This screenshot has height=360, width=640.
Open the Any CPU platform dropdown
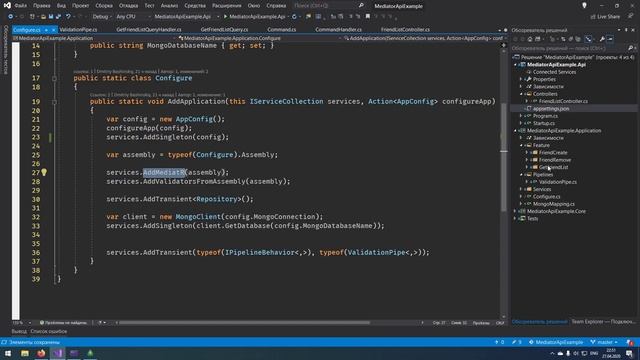tap(132, 17)
